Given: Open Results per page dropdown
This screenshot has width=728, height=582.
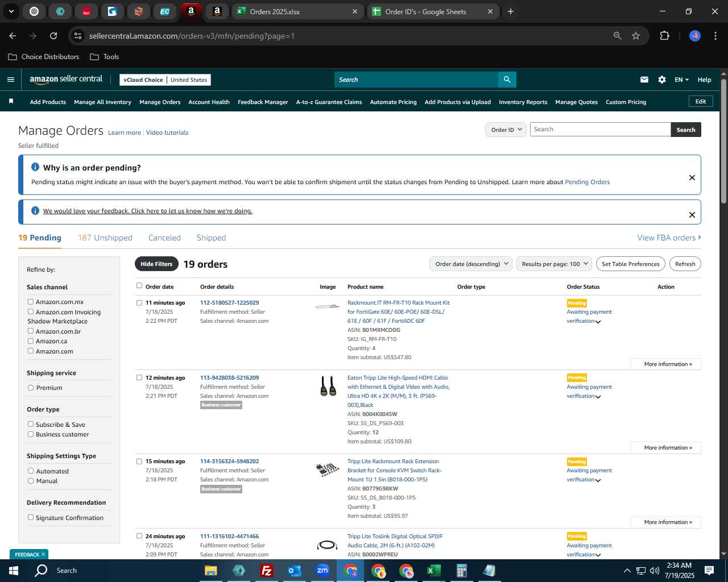Looking at the screenshot, I should click(x=554, y=264).
